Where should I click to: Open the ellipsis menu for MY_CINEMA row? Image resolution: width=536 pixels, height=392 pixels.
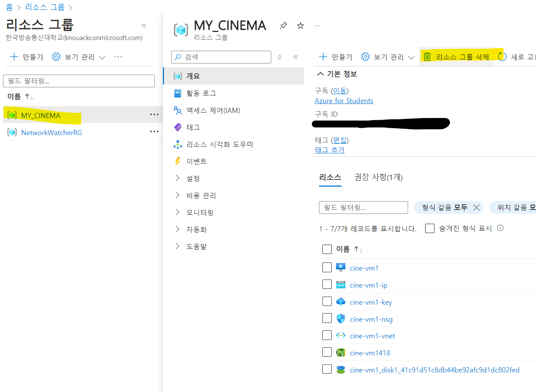point(154,115)
